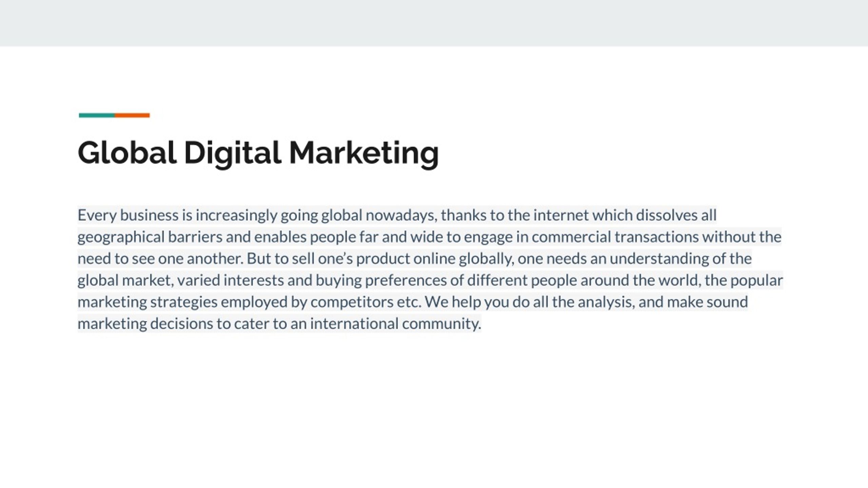Click the orange accent bar segment
Viewport: 868px width, 488px height.
point(132,115)
